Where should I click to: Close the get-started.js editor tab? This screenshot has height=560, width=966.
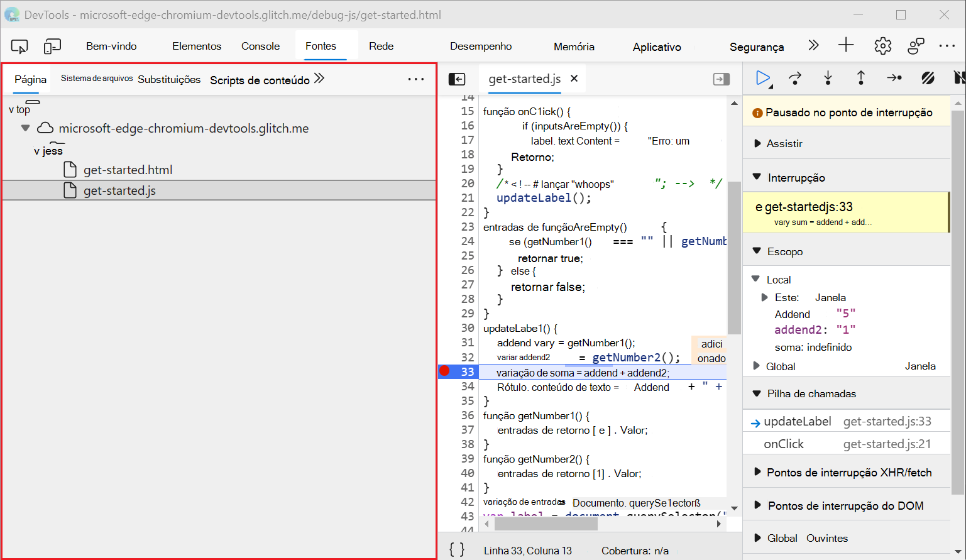574,79
